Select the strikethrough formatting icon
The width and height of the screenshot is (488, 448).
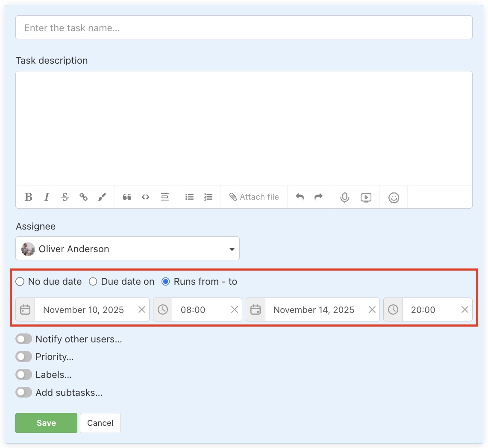click(x=65, y=197)
